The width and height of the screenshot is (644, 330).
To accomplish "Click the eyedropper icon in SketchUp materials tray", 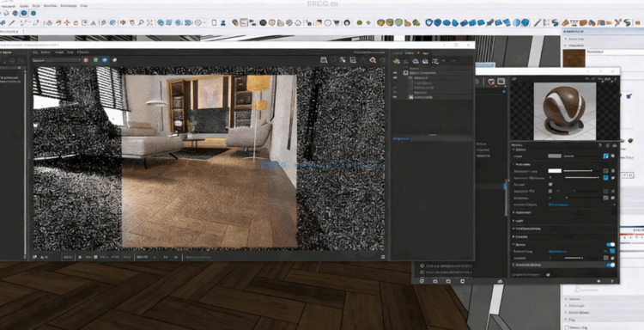I will [x=629, y=95].
